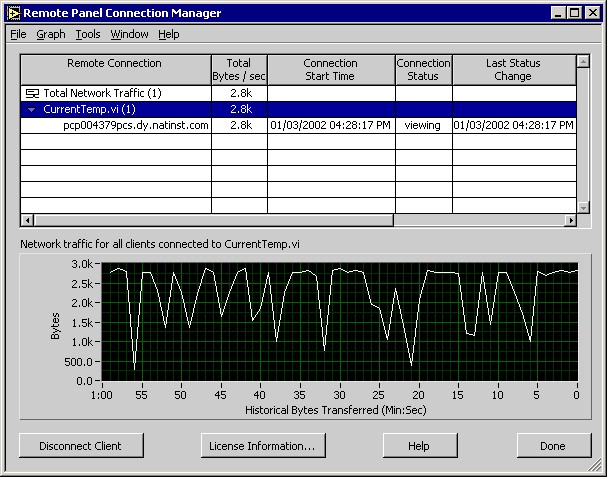Click the 2.8k cell in the client row
Viewport: 607px width, 477px height.
tap(241, 125)
